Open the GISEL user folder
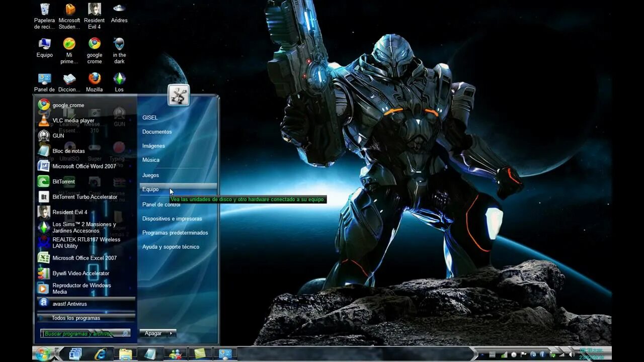This screenshot has height=362, width=644. coord(178,117)
